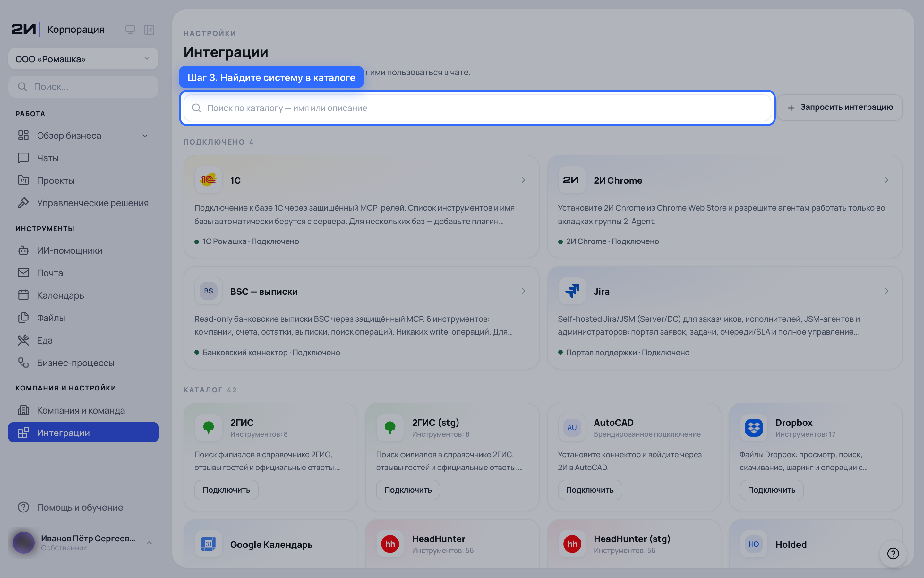This screenshot has width=924, height=578.
Task: Open the ООО «Ромашка» company dropdown
Action: (x=83, y=59)
